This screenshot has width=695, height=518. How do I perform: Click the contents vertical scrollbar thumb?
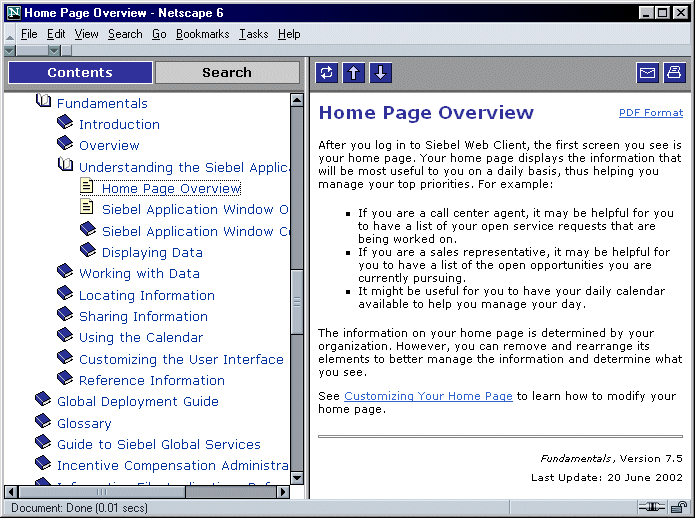(297, 301)
